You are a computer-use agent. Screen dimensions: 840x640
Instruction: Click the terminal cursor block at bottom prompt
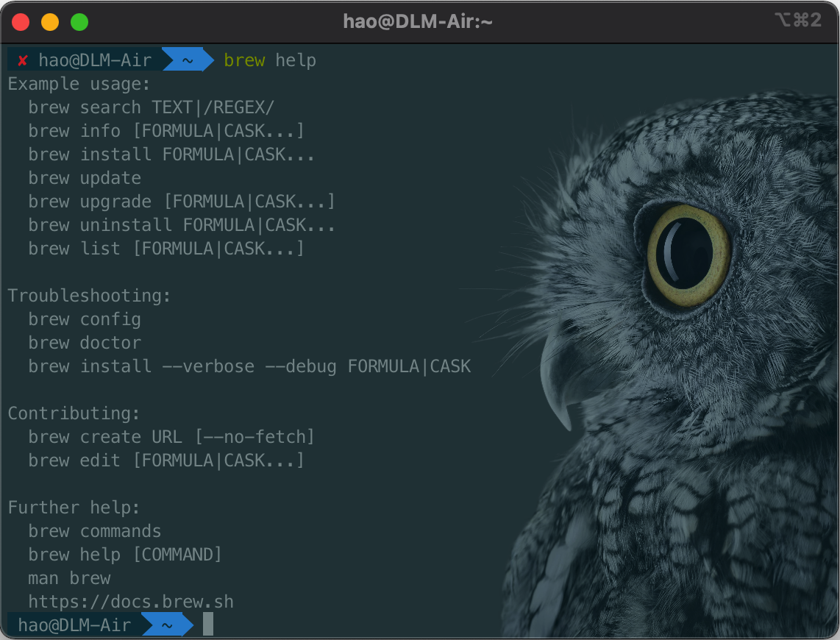tap(208, 624)
